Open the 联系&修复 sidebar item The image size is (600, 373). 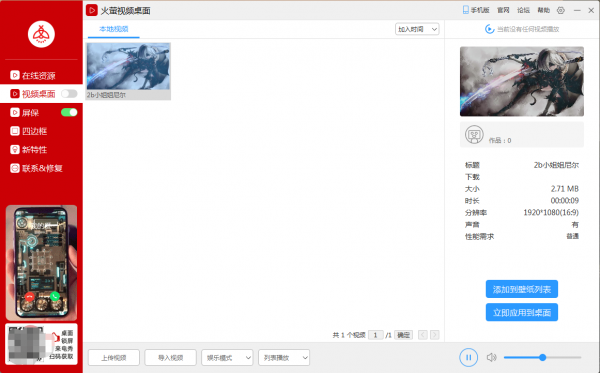pos(36,168)
